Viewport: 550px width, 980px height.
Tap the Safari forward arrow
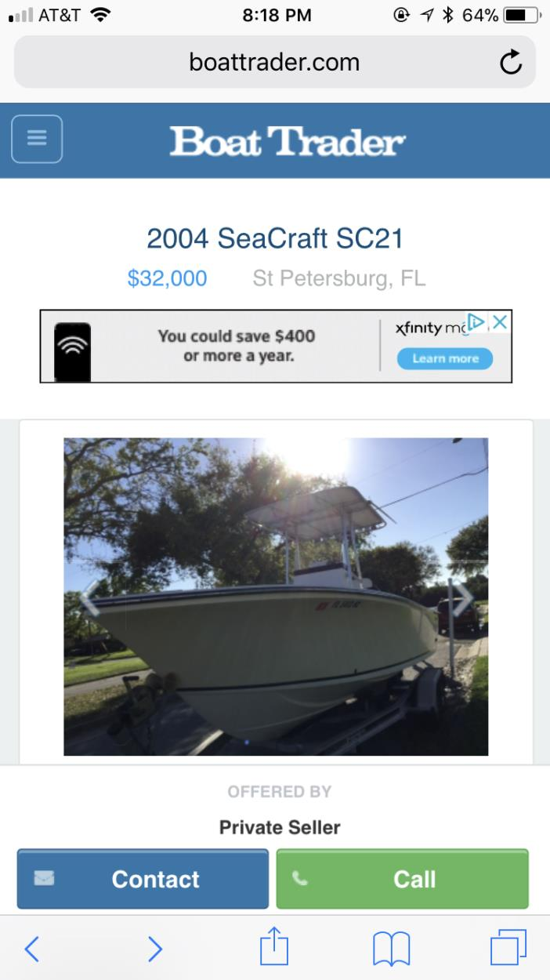point(155,949)
